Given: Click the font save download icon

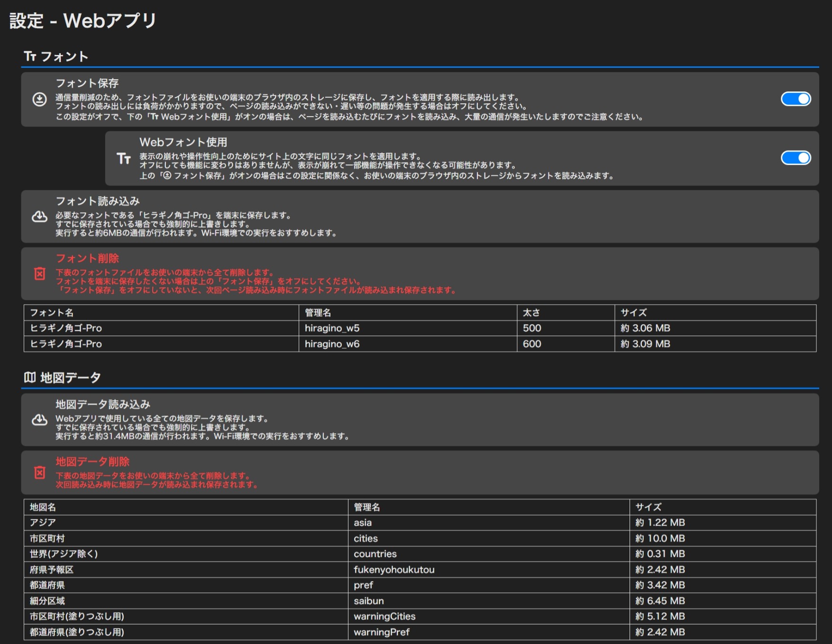Looking at the screenshot, I should point(39,99).
